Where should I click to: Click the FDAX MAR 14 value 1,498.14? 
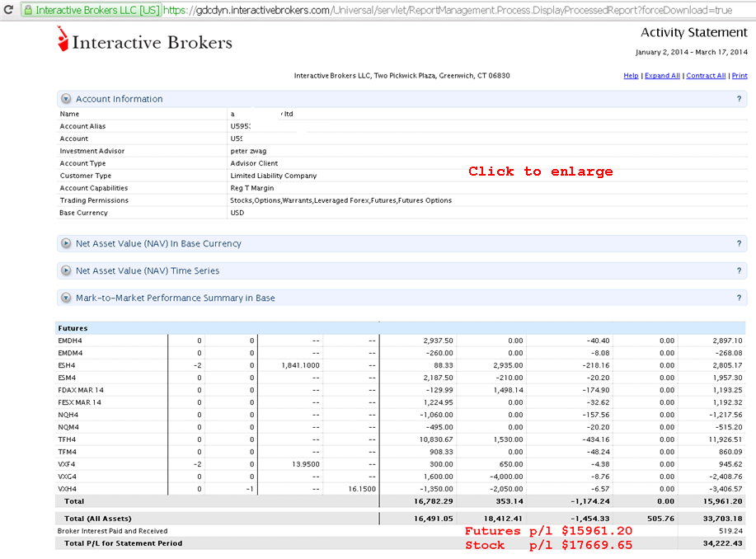tap(508, 390)
